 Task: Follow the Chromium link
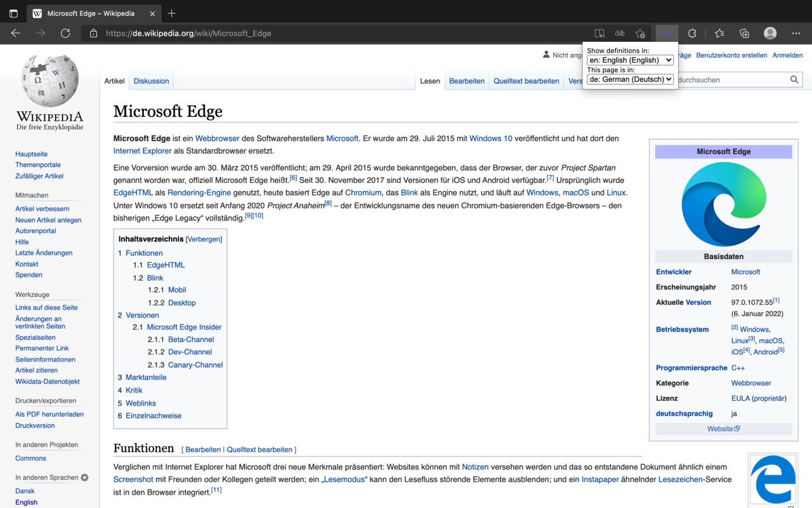(x=363, y=192)
